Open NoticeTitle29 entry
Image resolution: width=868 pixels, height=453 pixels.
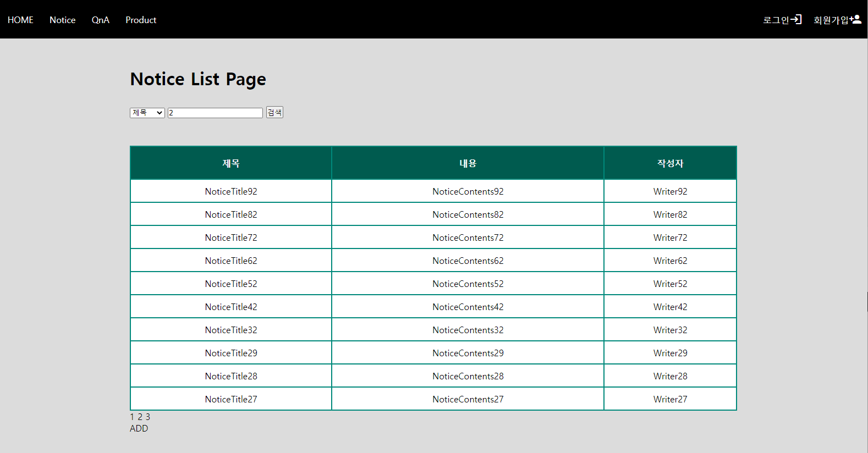[231, 353]
